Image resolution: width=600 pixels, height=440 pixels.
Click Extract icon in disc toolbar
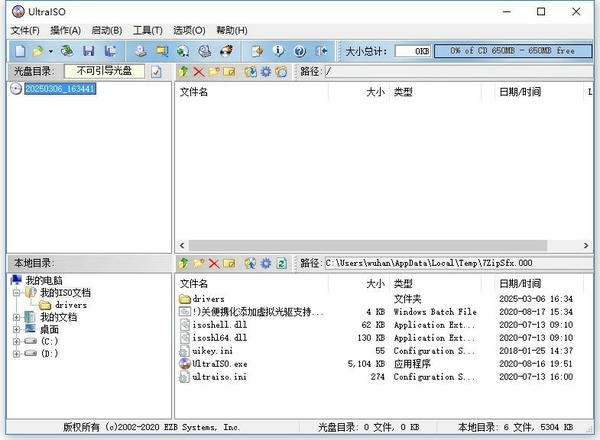pyautogui.click(x=251, y=72)
